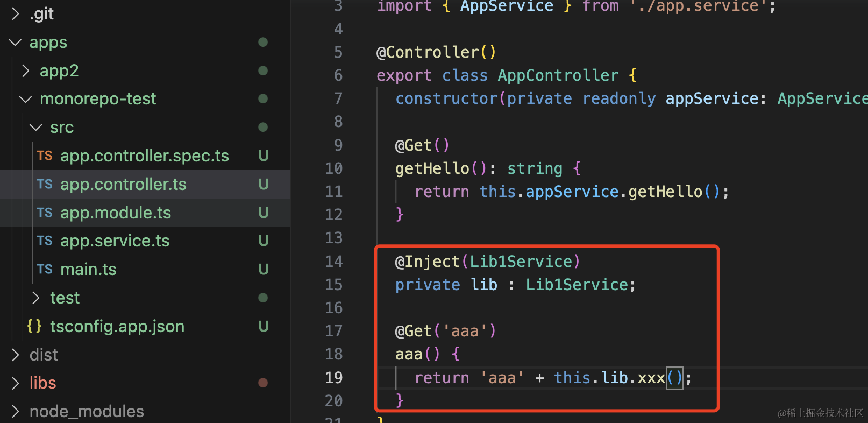The height and width of the screenshot is (423, 868).
Task: Collapse the monorepo-test folder
Action: [26, 99]
